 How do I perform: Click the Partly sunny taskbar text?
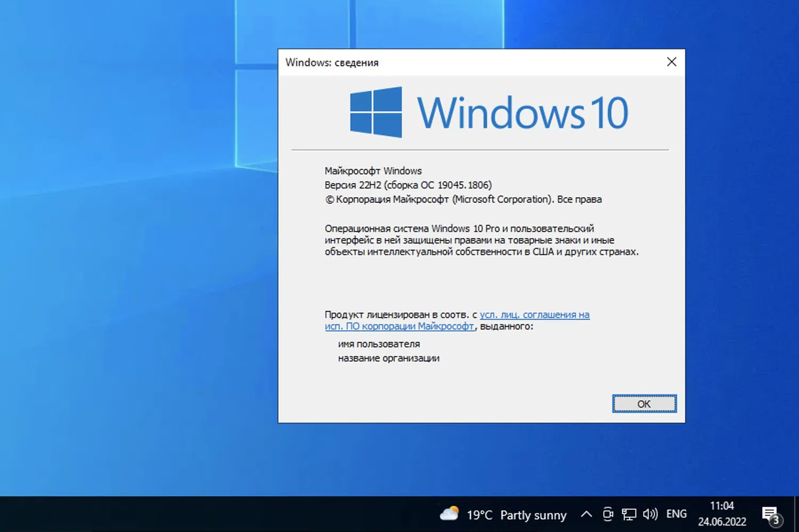point(533,514)
